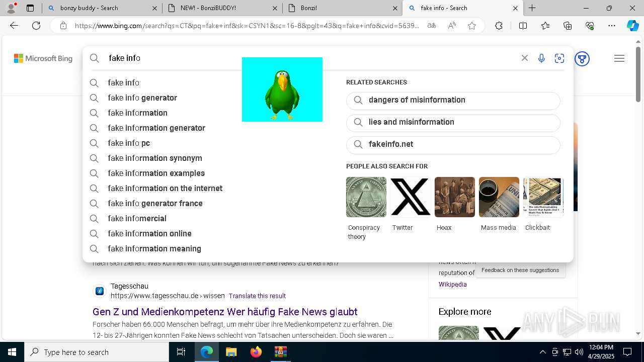Click the browser back arrow
Viewport: 644px width, 362px height.
click(14, 26)
